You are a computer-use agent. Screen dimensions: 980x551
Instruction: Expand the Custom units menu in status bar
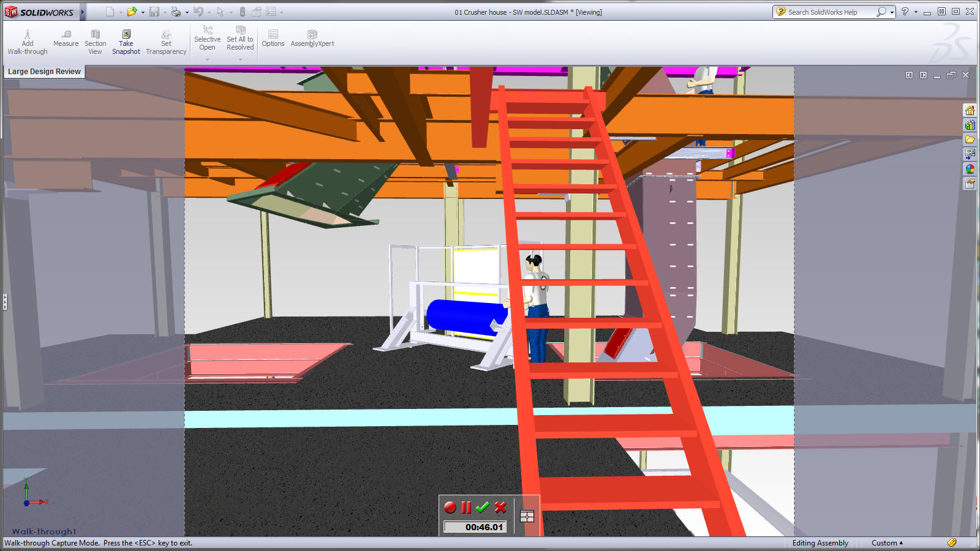(x=887, y=543)
